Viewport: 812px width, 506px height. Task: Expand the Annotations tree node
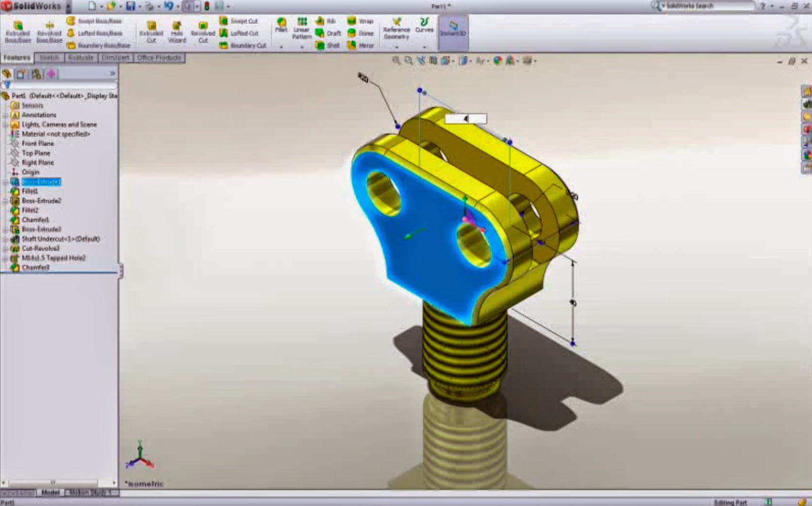(x=6, y=115)
